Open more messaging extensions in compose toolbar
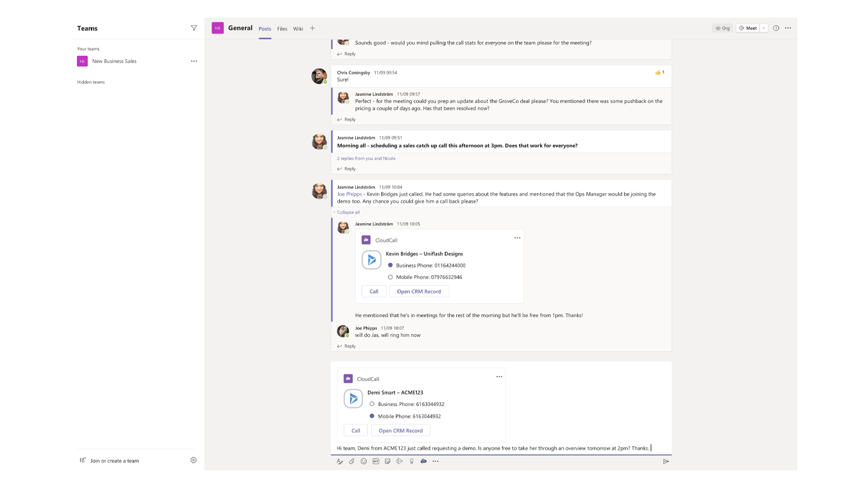Image resolution: width=868 pixels, height=488 pixels. click(436, 461)
